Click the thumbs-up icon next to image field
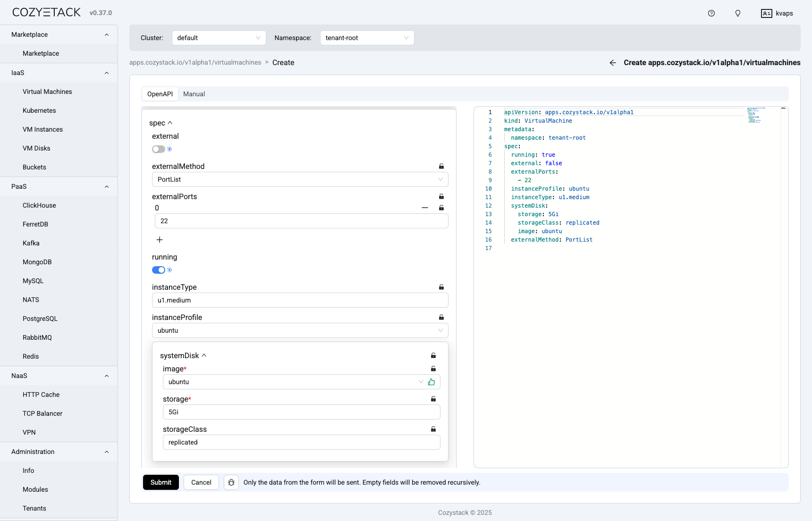 (431, 382)
